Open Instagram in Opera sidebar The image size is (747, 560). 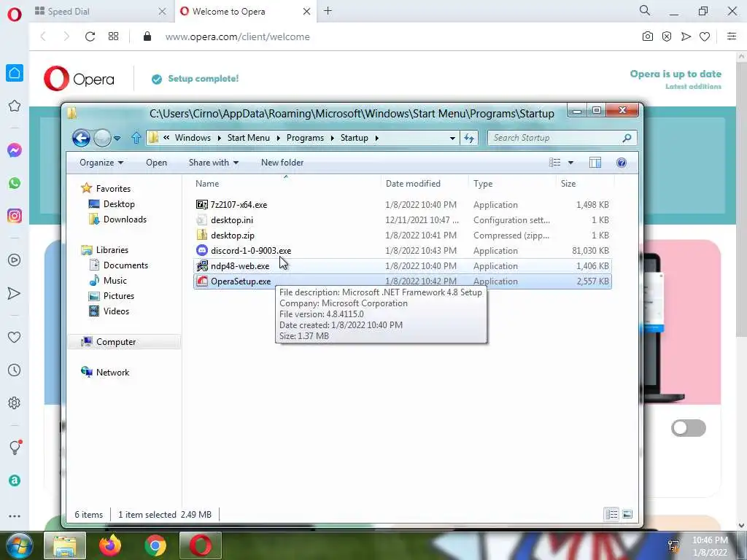click(15, 216)
